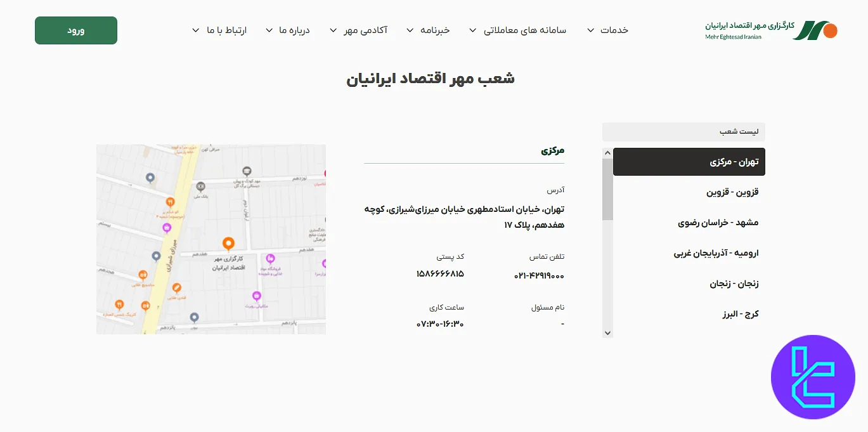This screenshot has height=432, width=868.
Task: Click the ساندویچ طلایی sandwich shop marker
Action: coord(143,273)
